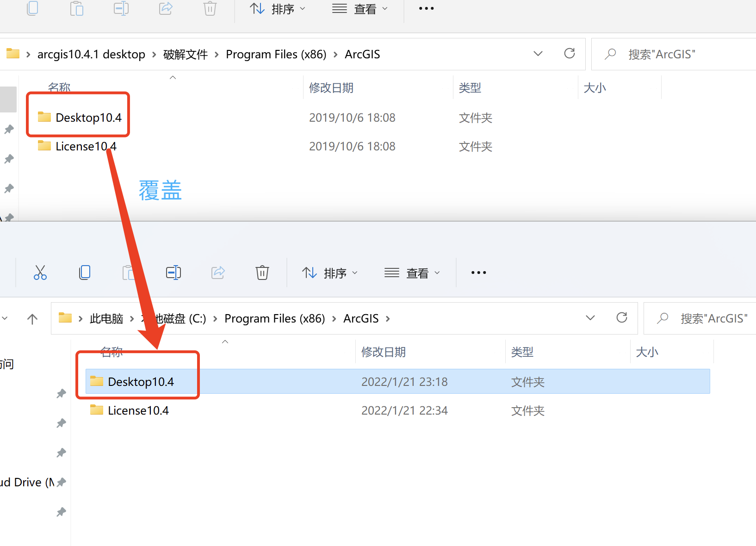Viewport: 756px width, 546px height.
Task: Expand address history dropdown in upper window
Action: (538, 54)
